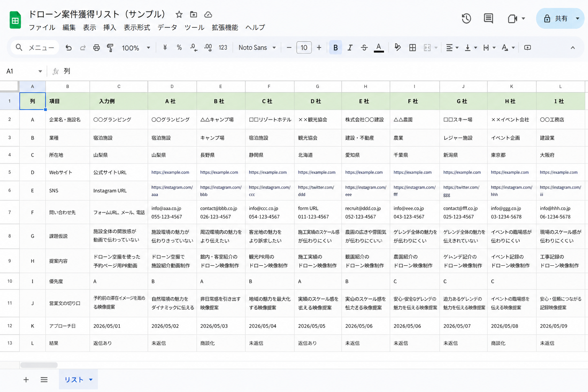This screenshot has width=588, height=392.
Task: Star the ドローン案件獲得リスト document
Action: (178, 14)
